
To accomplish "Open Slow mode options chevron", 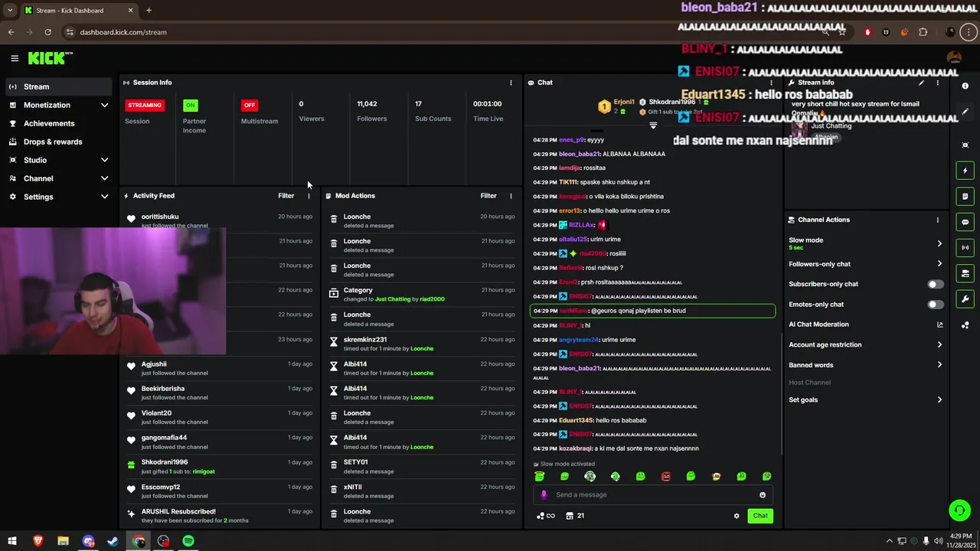I will click(939, 243).
